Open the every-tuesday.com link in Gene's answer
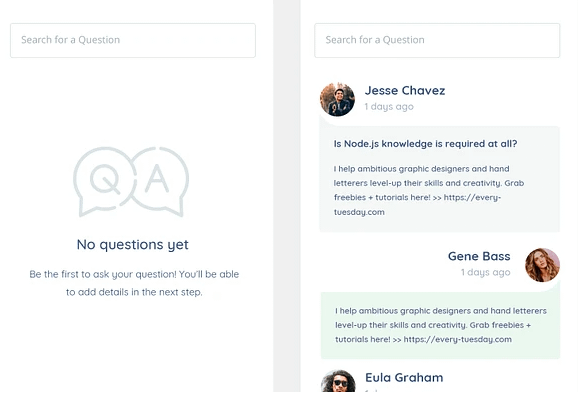Screen dimensions: 578x393 [457, 340]
